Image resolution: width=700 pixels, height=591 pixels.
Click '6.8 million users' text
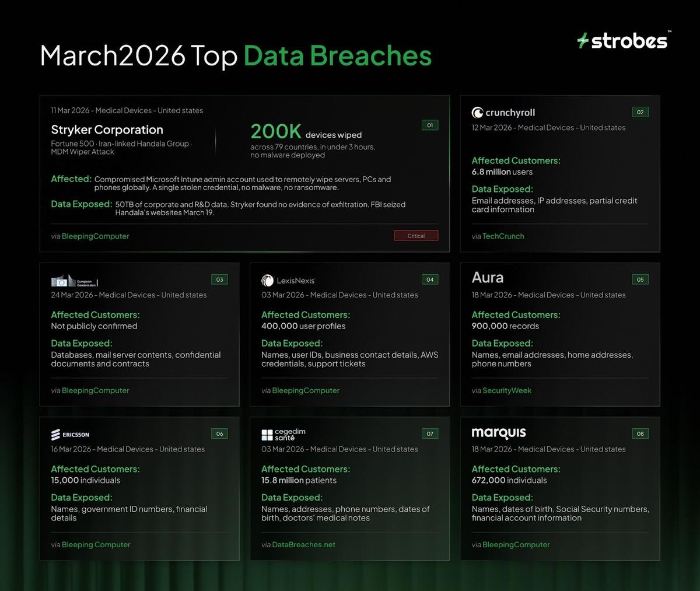[502, 172]
